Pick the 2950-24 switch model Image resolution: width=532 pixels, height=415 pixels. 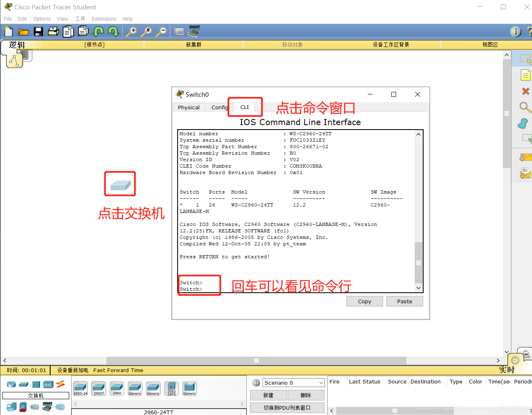click(x=80, y=389)
